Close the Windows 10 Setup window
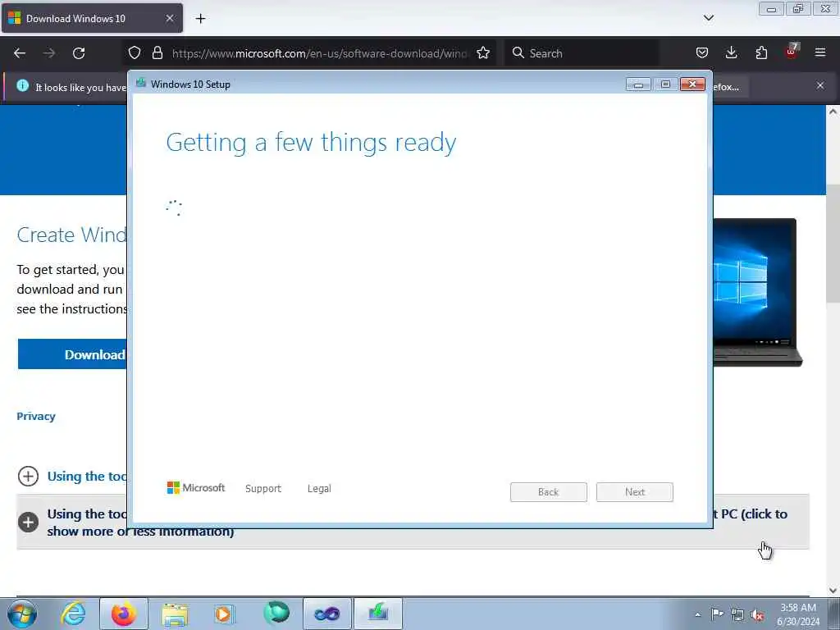Image resolution: width=840 pixels, height=630 pixels. (x=692, y=84)
